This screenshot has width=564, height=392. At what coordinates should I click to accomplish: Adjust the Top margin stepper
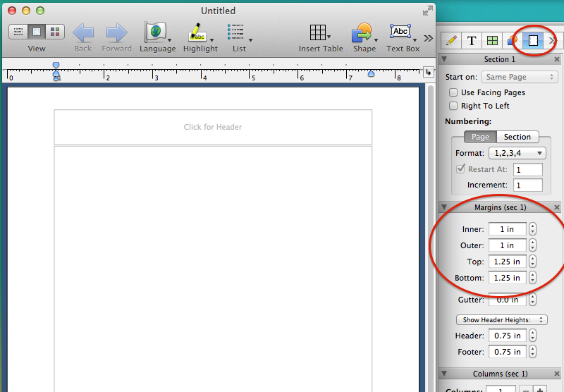point(533,262)
